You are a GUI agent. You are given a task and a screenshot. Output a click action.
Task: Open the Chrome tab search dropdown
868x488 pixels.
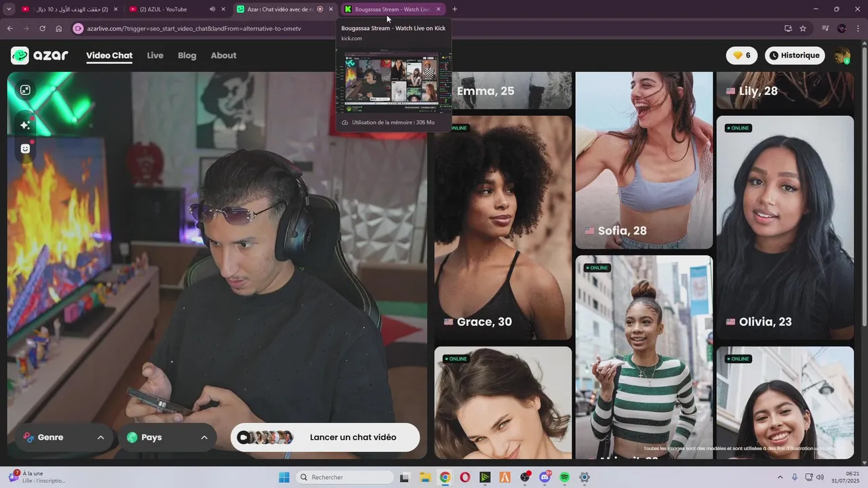coord(9,9)
